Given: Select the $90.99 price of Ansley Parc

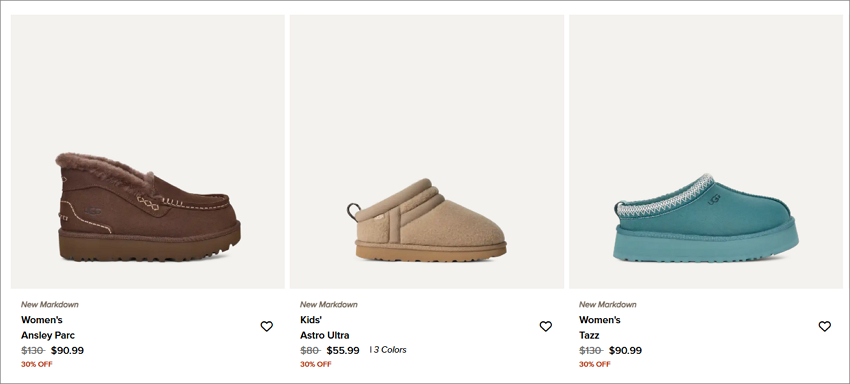Looking at the screenshot, I should click(x=67, y=350).
